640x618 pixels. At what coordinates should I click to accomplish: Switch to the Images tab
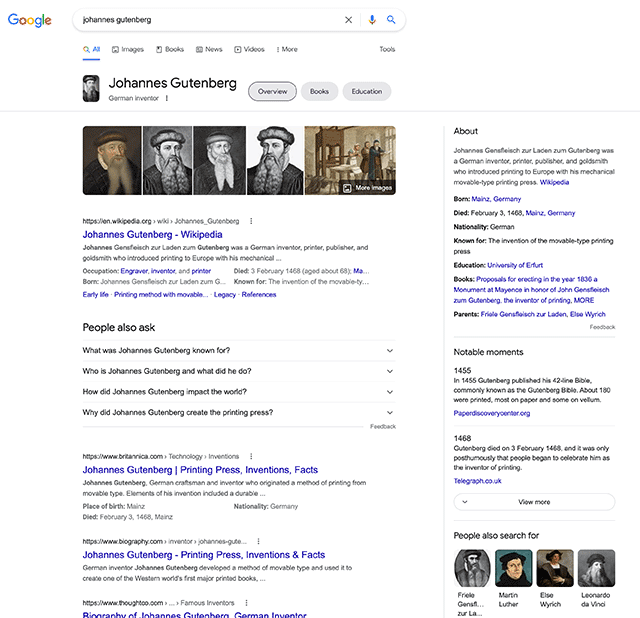[128, 49]
